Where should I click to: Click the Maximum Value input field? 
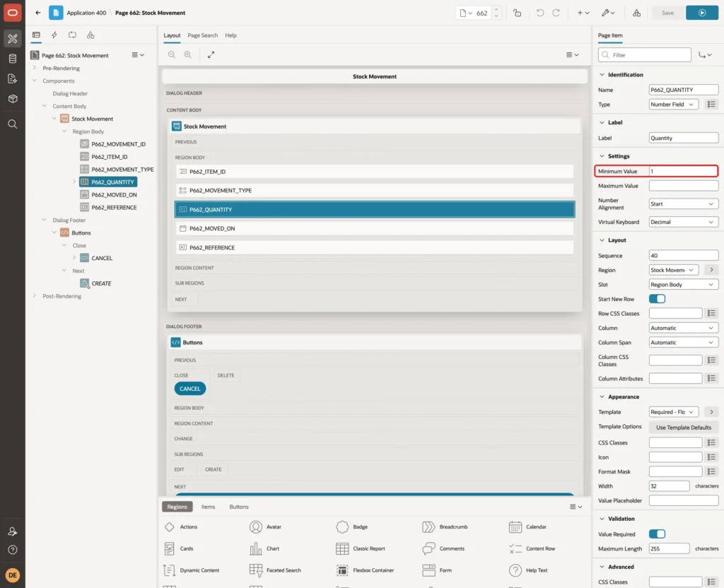pyautogui.click(x=684, y=186)
